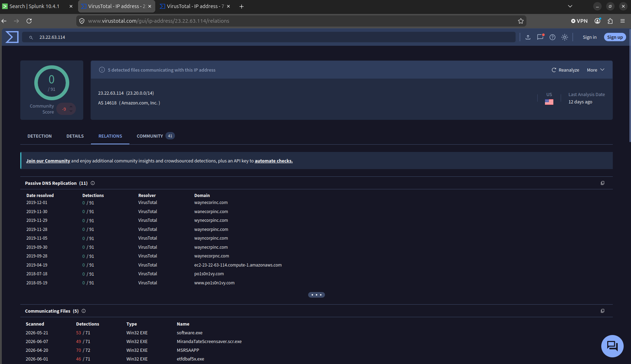Open the browser account icon
Viewport: 631px width, 364px height.
tap(597, 21)
